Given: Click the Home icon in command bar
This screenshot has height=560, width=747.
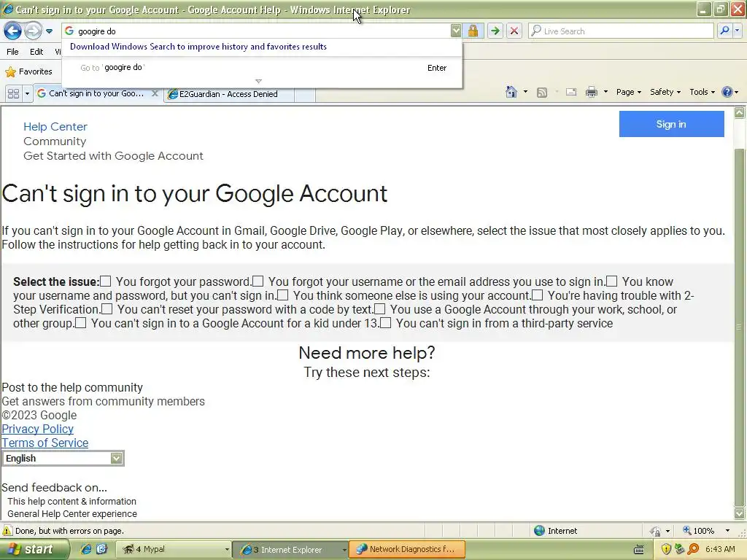Looking at the screenshot, I should 511,92.
